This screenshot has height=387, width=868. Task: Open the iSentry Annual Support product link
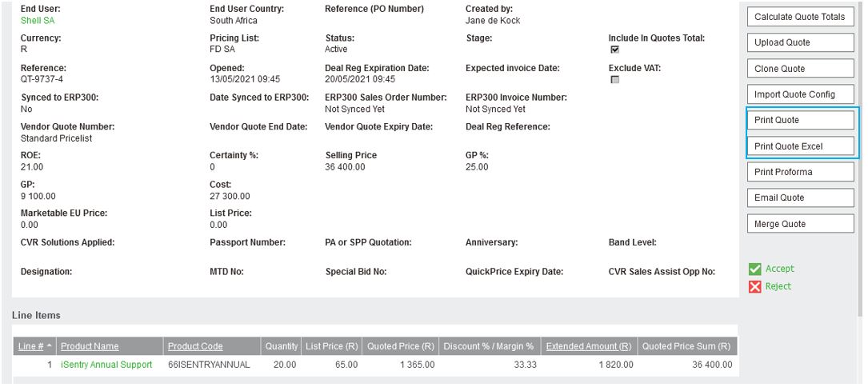click(106, 365)
